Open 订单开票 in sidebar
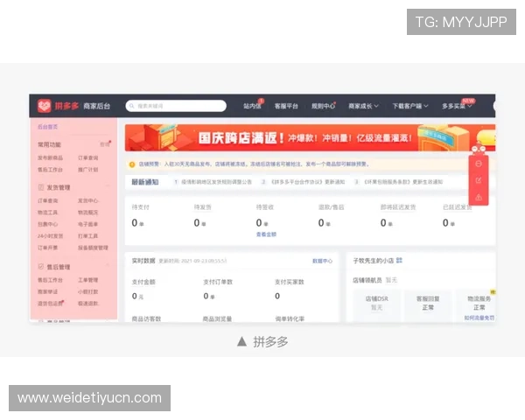Image resolution: width=525 pixels, height=420 pixels. coord(47,248)
